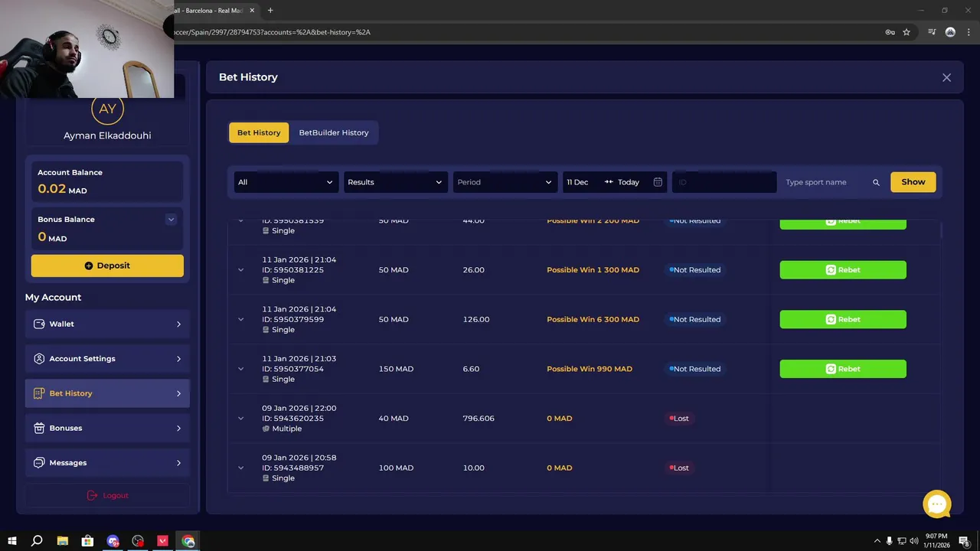Rebet the 1 300 MAD possible win bet

(843, 270)
